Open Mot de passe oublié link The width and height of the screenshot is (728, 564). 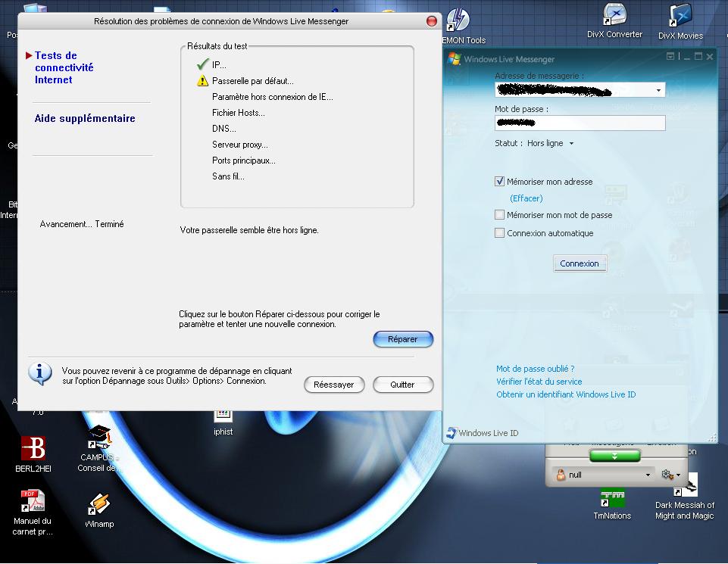tap(536, 369)
